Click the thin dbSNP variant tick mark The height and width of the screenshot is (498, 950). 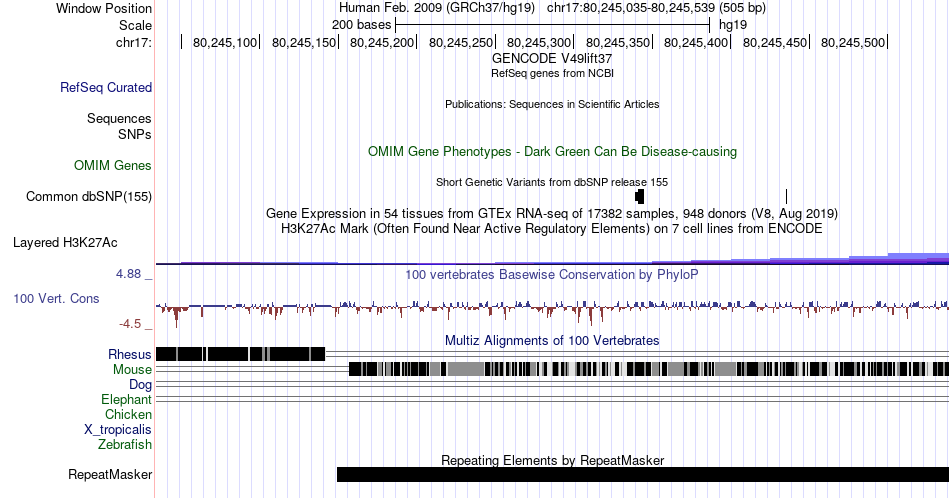click(786, 196)
